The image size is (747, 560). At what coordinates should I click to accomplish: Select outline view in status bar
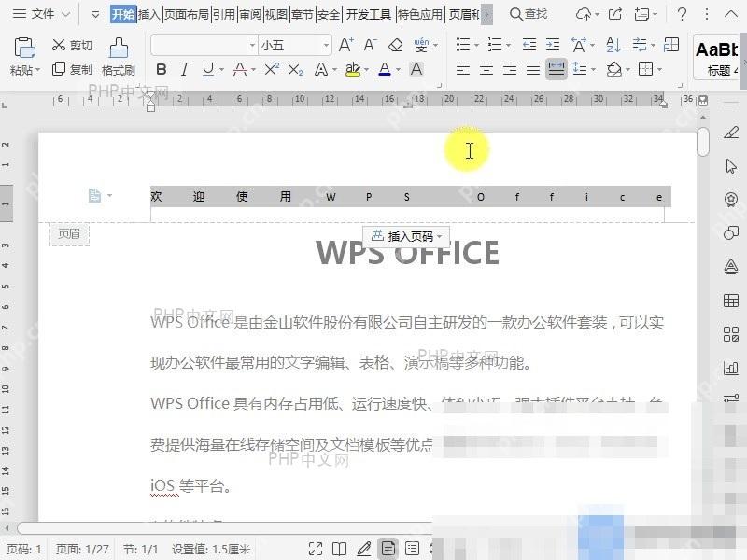(412, 549)
